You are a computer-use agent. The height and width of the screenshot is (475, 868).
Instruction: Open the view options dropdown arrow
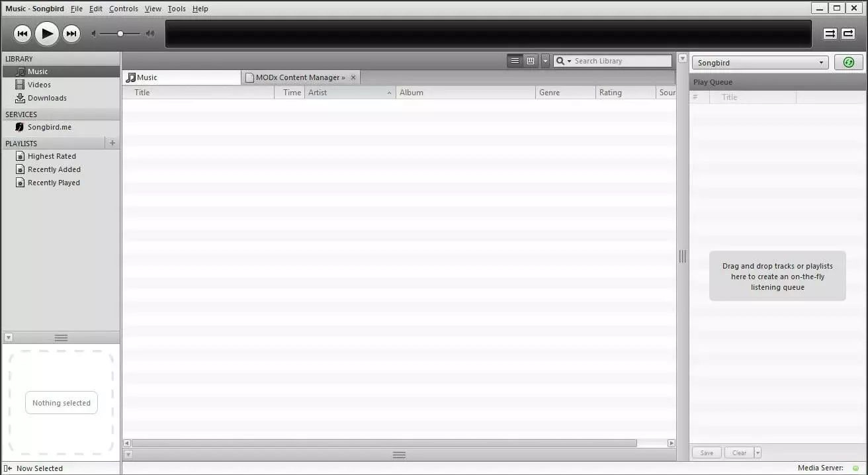click(545, 61)
